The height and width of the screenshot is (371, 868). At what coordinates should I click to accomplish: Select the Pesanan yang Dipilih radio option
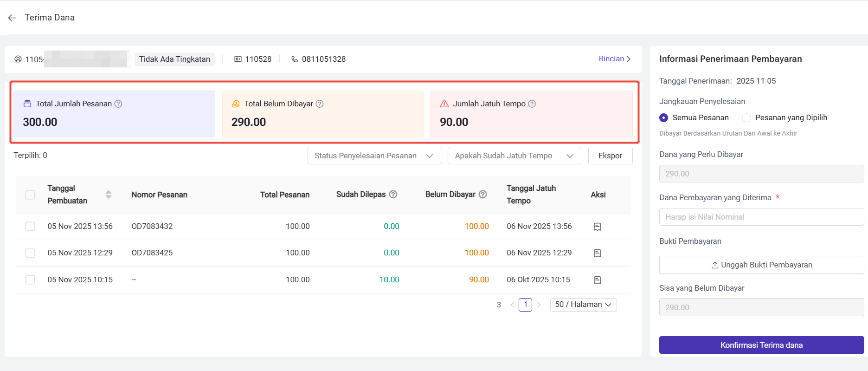point(746,118)
